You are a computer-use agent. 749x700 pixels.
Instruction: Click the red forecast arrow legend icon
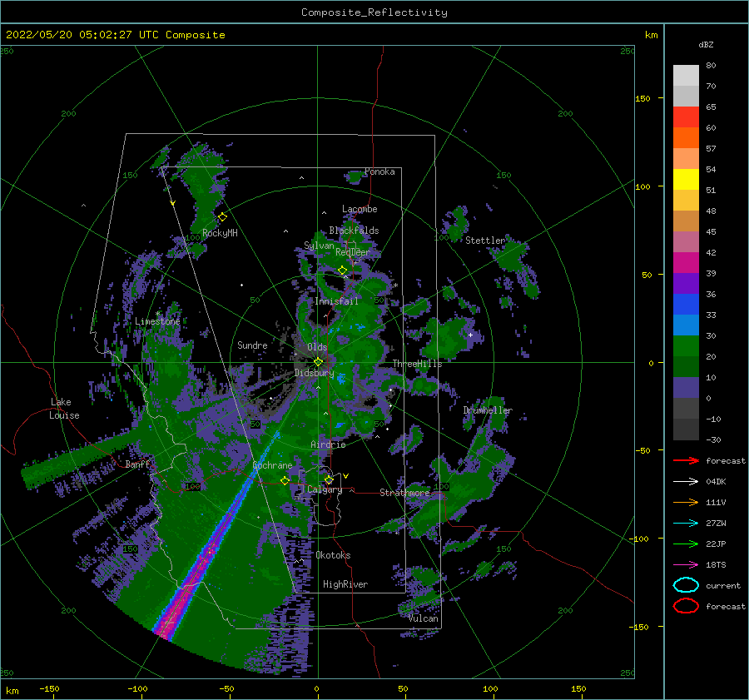686,460
